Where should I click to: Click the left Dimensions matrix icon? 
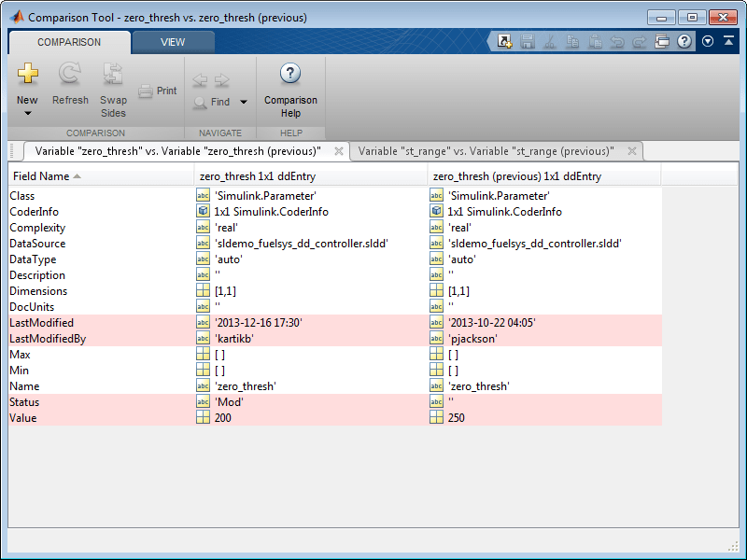click(203, 290)
